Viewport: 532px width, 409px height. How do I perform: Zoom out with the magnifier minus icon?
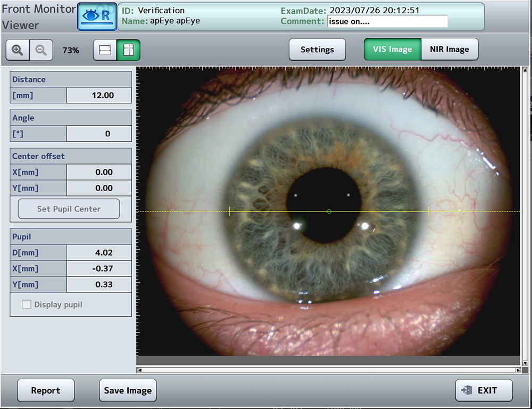coord(41,50)
